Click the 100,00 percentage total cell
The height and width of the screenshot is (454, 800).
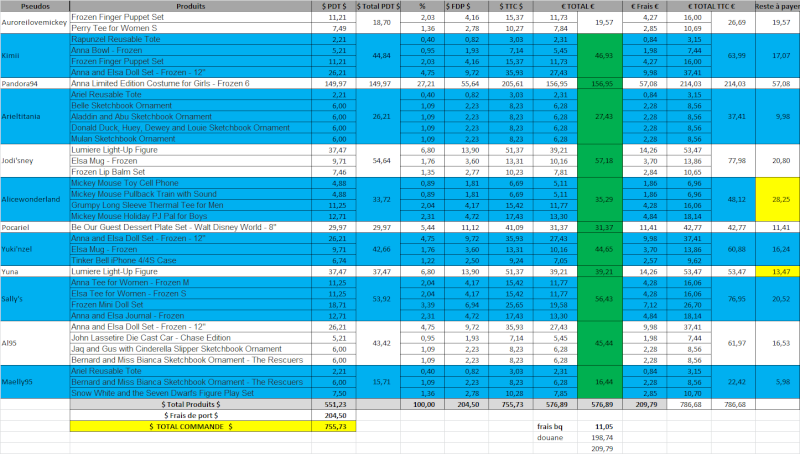pyautogui.click(x=422, y=405)
